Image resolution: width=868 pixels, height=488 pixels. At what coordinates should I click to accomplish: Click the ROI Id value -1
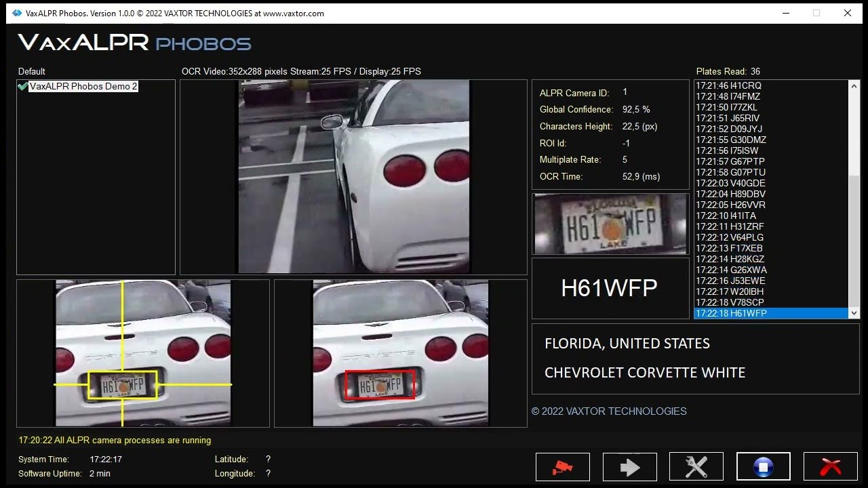point(626,143)
